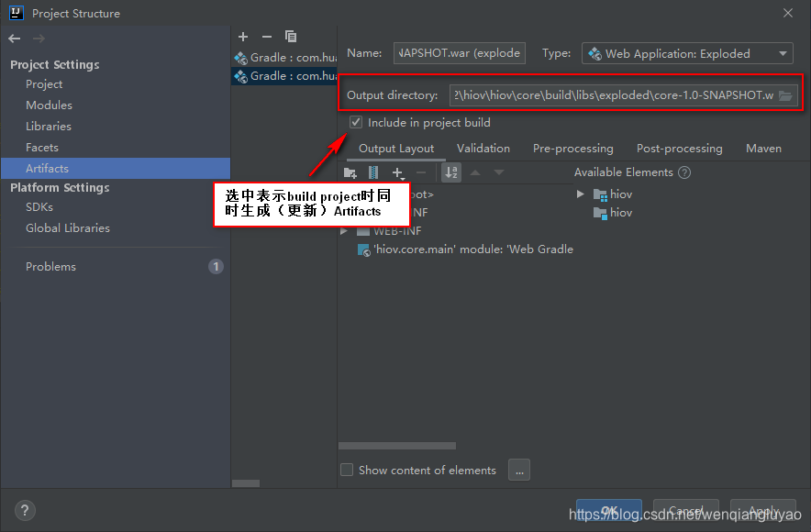Switch to Maven tab
811x532 pixels.
click(763, 149)
